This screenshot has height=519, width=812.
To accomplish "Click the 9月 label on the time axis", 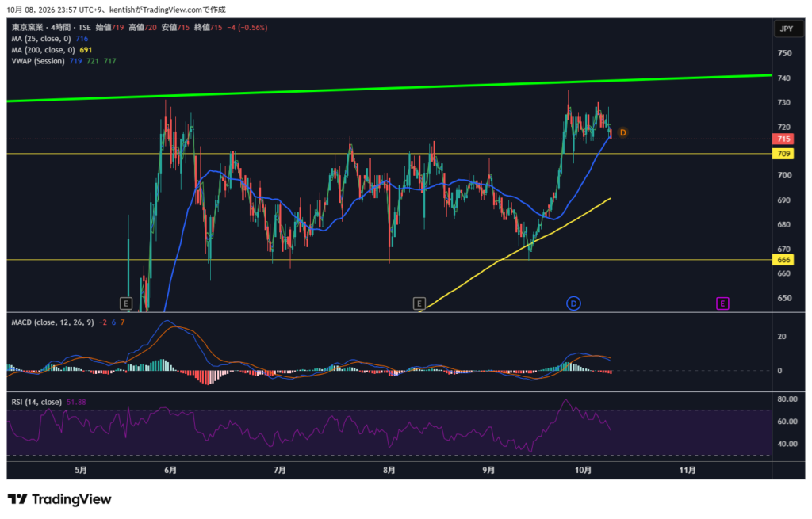I will [x=488, y=471].
